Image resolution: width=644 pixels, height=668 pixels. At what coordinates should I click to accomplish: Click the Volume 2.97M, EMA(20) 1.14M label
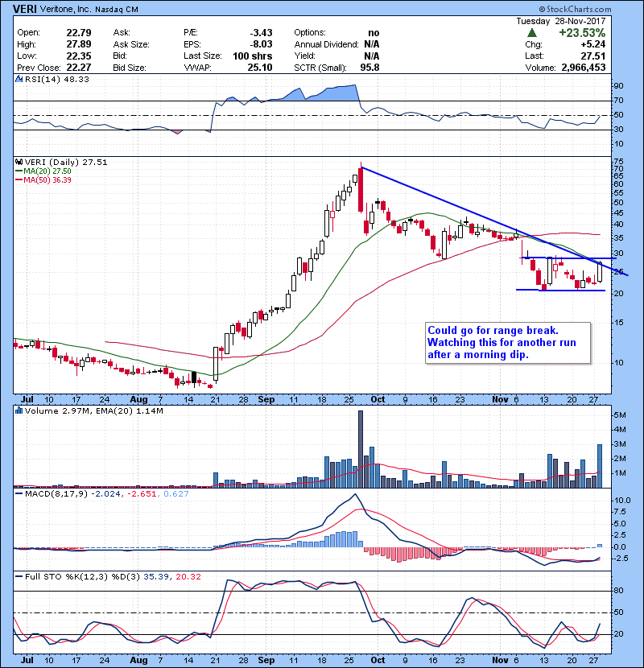(93, 411)
